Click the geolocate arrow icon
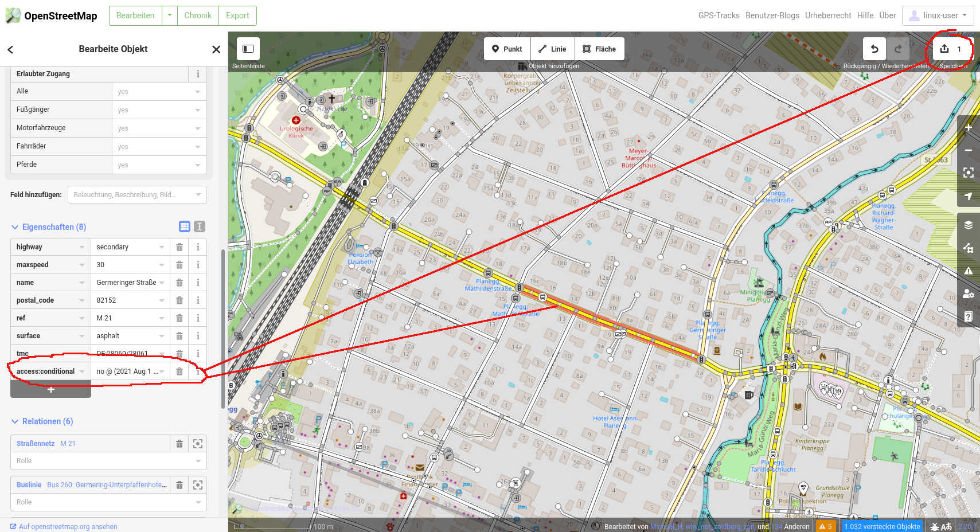980x532 pixels. tap(969, 196)
